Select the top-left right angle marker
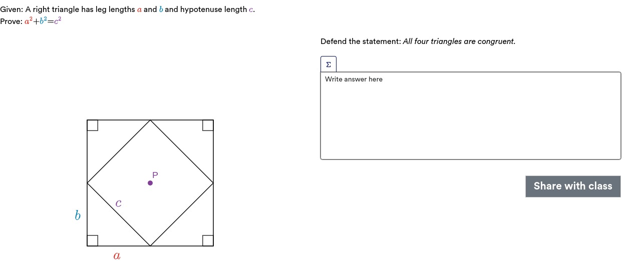The width and height of the screenshot is (644, 261). [93, 125]
